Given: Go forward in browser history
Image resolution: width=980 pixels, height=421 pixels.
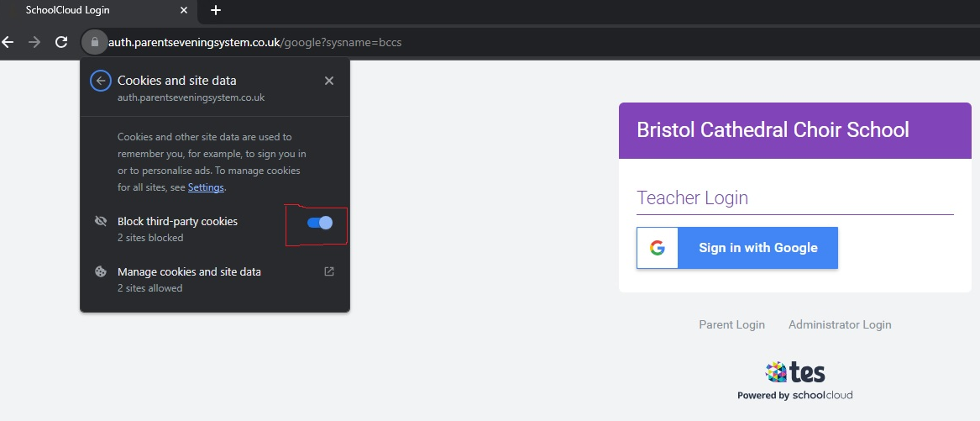Looking at the screenshot, I should pos(35,42).
